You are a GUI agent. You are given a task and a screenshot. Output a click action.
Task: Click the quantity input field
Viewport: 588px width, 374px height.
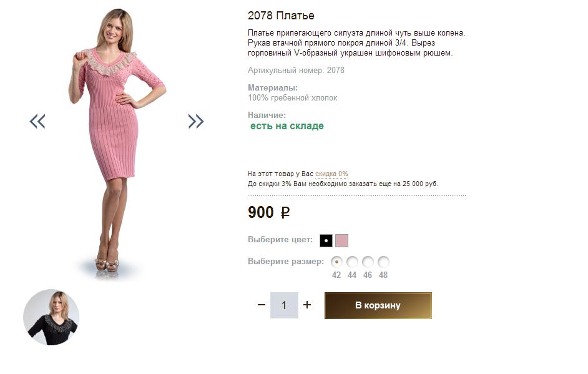[x=284, y=305]
